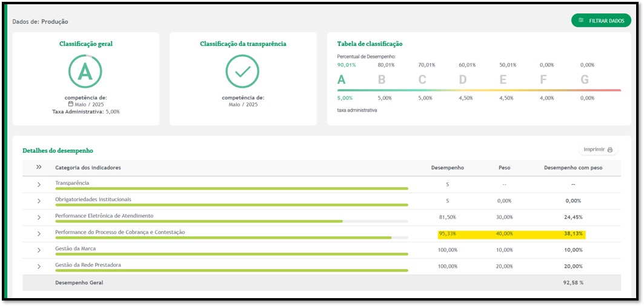Expand Performance do Processo de Cobrança row
This screenshot has height=306, width=644.
[39, 233]
